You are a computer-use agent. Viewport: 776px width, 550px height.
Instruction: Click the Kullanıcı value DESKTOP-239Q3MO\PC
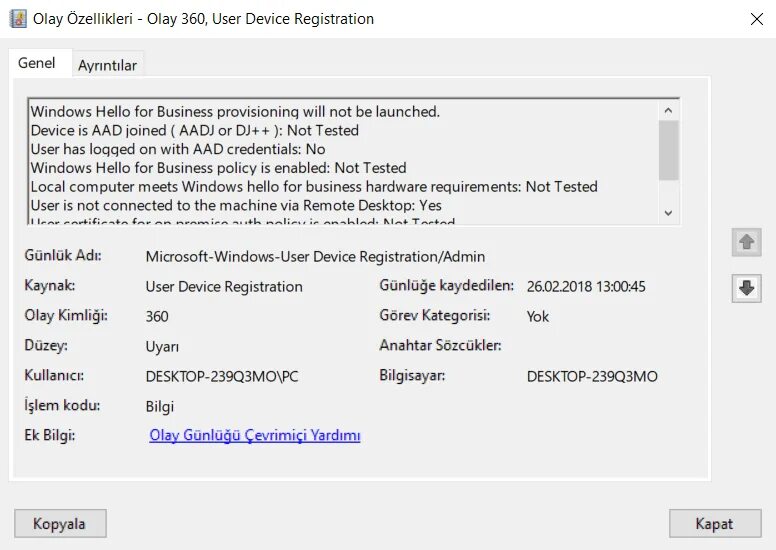[222, 377]
